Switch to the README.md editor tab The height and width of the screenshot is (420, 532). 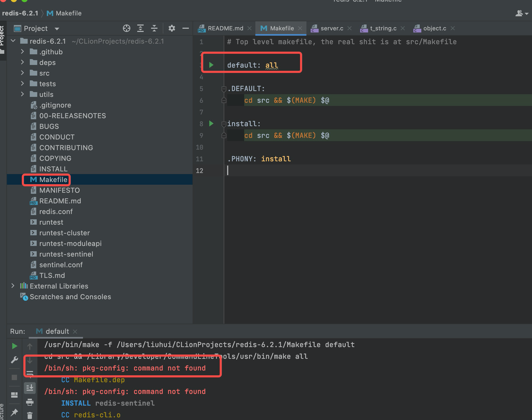[225, 28]
